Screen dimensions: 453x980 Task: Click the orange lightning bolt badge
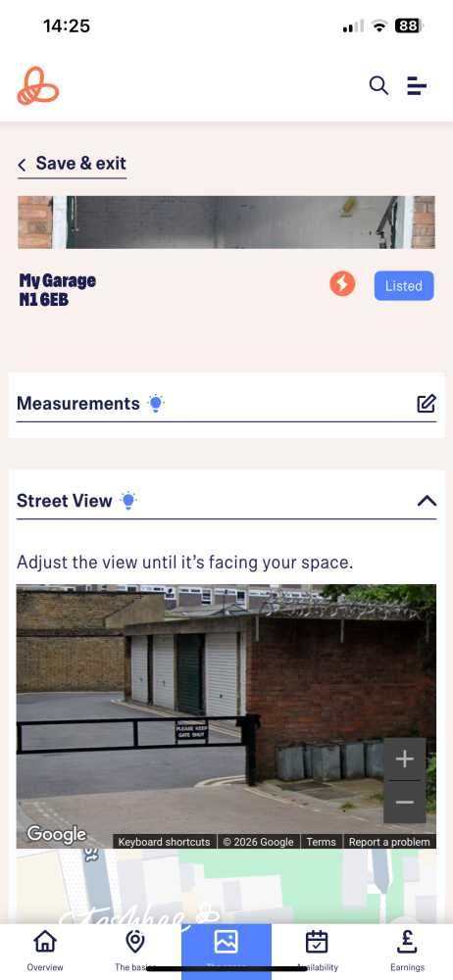(342, 285)
